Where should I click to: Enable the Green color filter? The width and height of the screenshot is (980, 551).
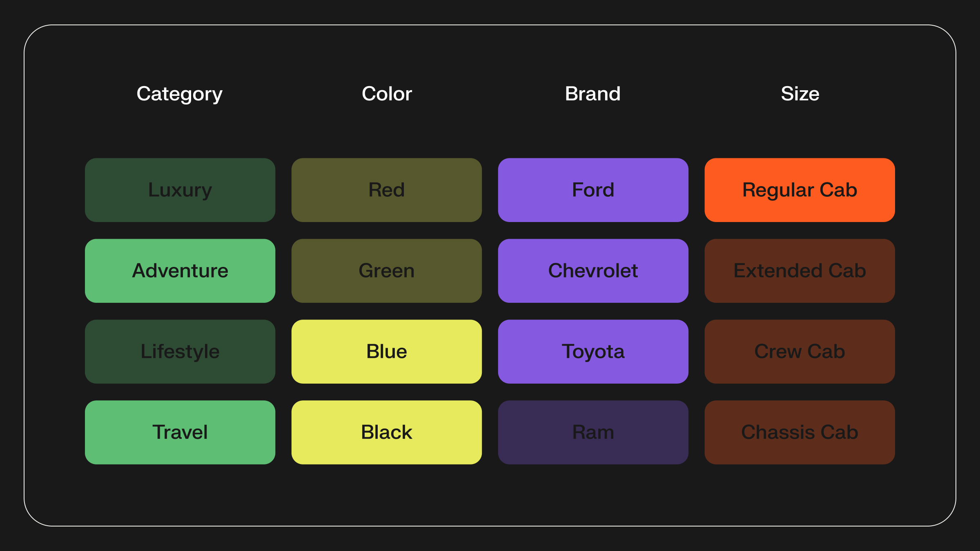(x=387, y=271)
